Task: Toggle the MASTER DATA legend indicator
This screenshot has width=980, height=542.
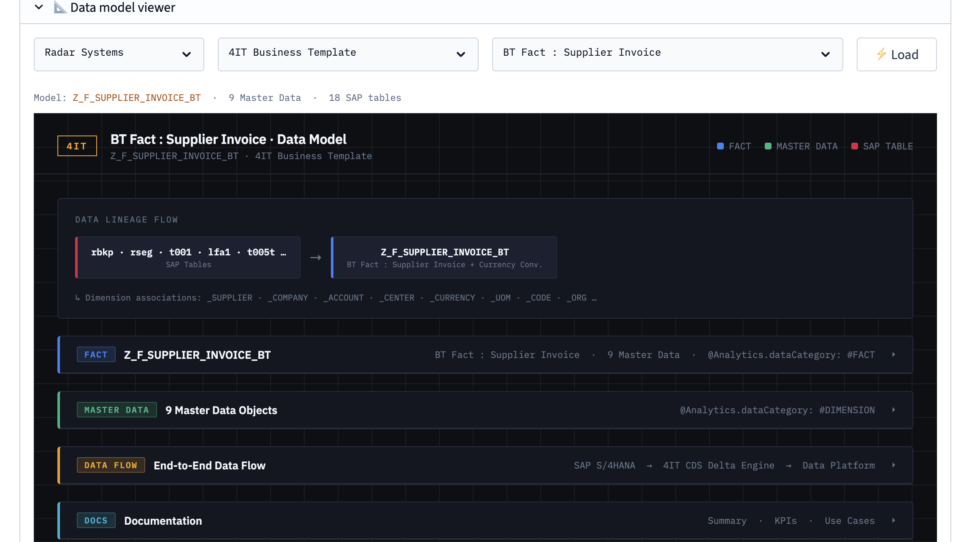Action: pyautogui.click(x=768, y=146)
